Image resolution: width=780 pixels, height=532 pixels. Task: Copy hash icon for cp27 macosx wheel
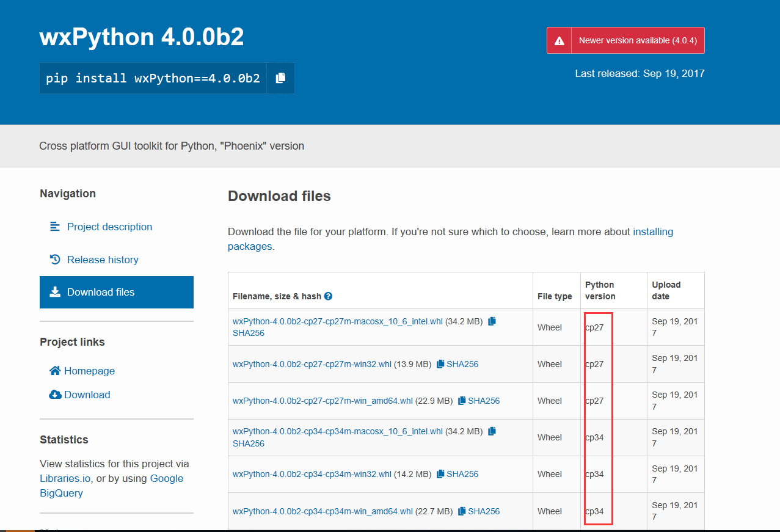tap(492, 321)
